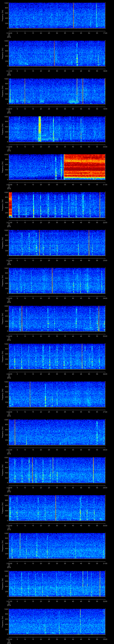Select the red line near 56 s in 3:24:00 spectrogram

[99, 318]
